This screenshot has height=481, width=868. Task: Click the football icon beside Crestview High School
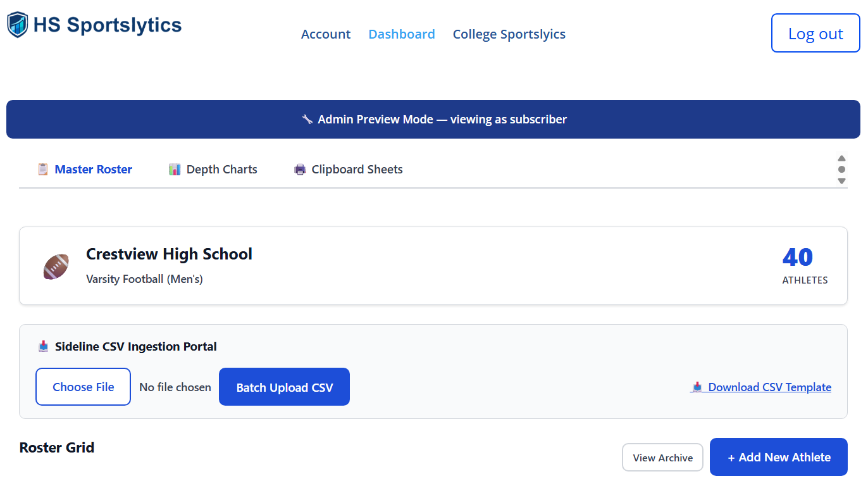click(56, 266)
